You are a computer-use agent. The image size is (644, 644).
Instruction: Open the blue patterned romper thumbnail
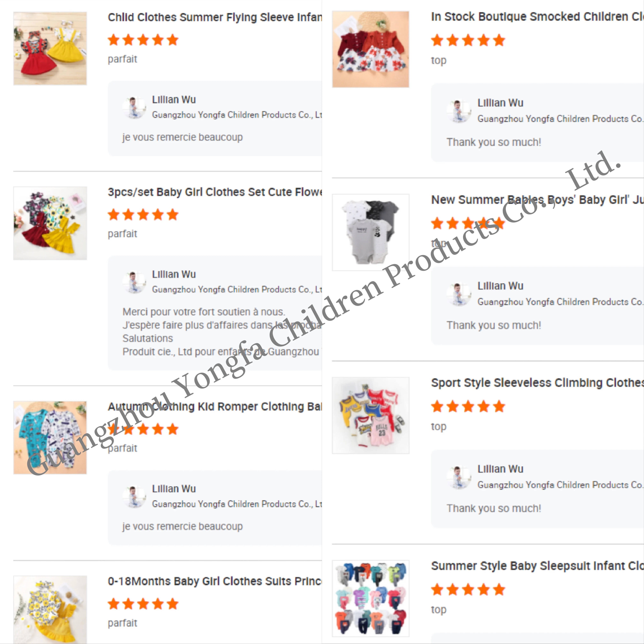point(50,438)
